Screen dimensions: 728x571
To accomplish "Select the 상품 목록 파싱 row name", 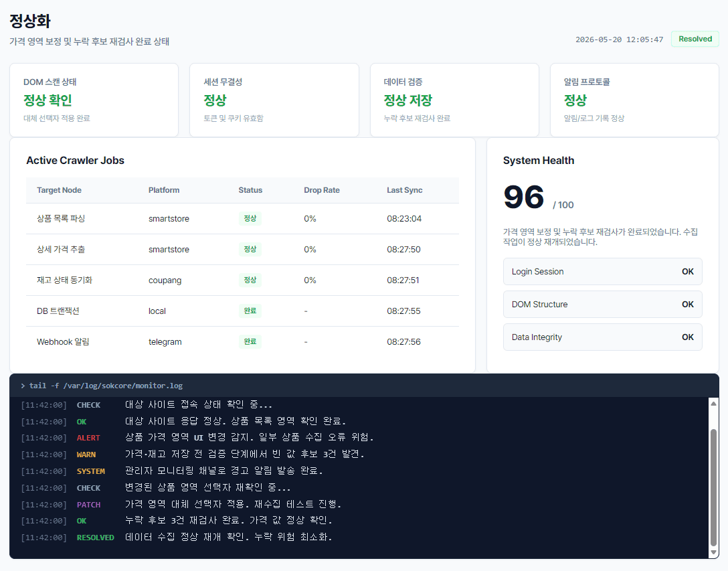I will click(x=61, y=218).
